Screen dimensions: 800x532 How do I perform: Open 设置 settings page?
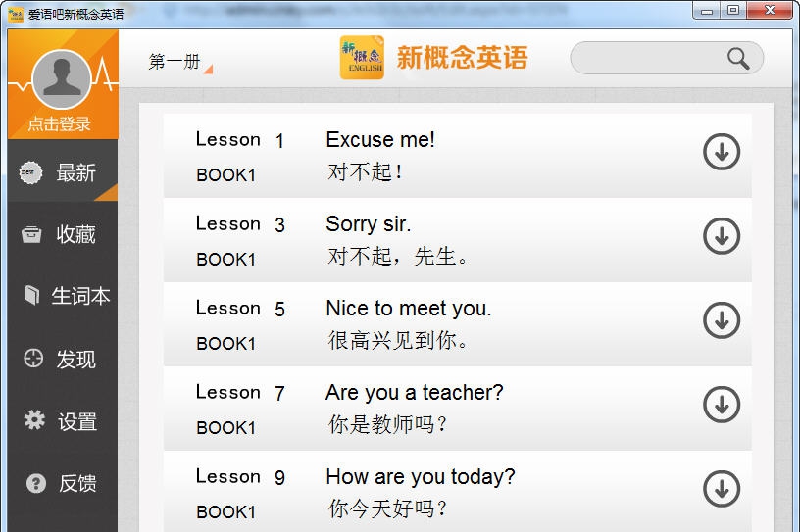(63, 421)
